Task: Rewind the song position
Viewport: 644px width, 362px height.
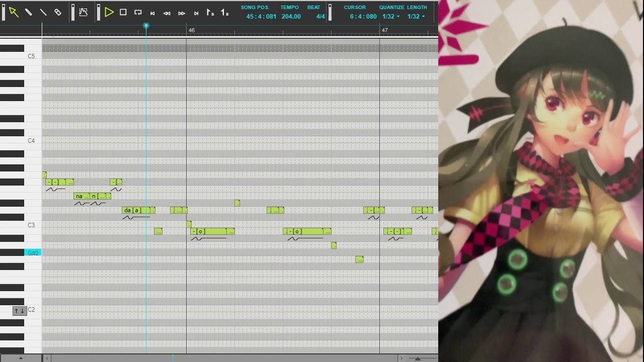Action: click(167, 14)
